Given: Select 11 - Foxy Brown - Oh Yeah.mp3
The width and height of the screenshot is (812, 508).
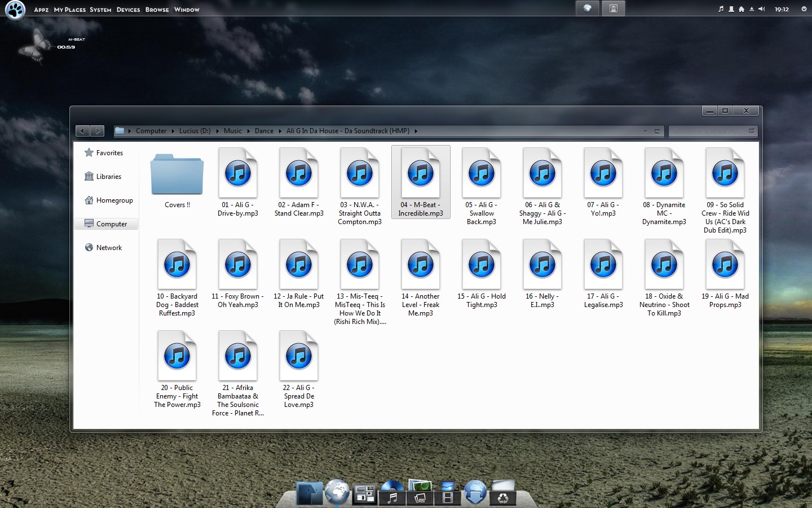Looking at the screenshot, I should [x=238, y=274].
